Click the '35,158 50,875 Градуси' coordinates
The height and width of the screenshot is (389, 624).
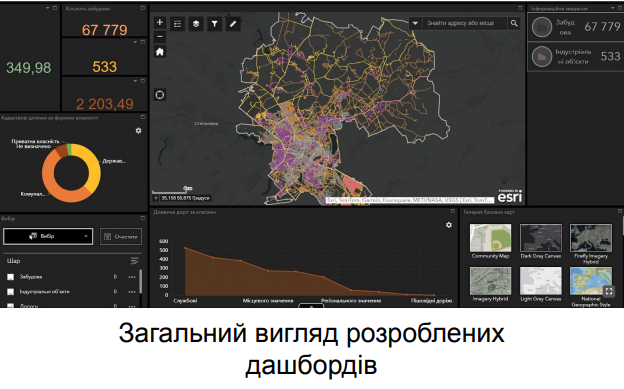pos(185,198)
